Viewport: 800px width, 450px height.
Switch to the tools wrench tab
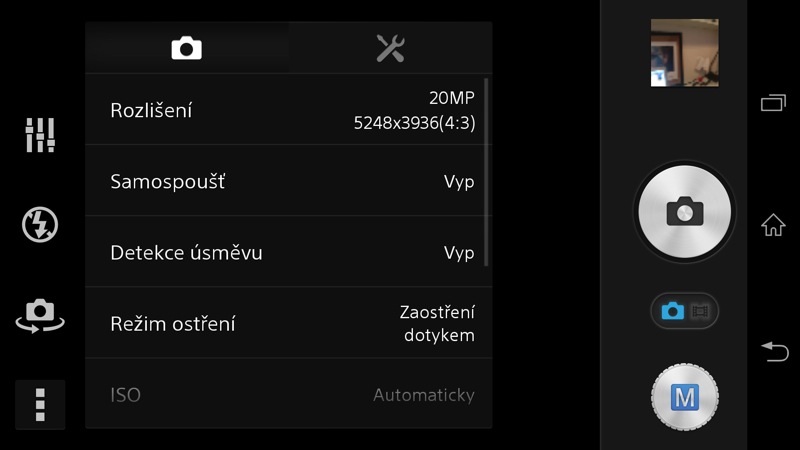[x=390, y=48]
